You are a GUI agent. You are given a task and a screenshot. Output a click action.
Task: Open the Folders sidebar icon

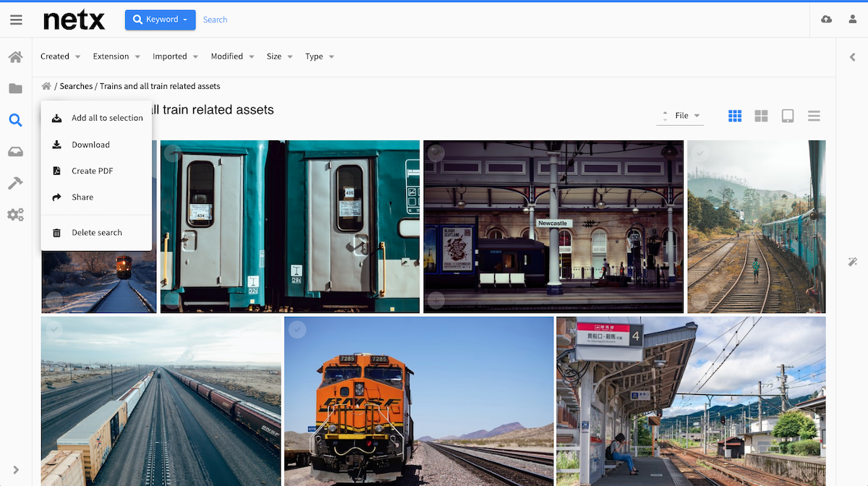tap(15, 88)
